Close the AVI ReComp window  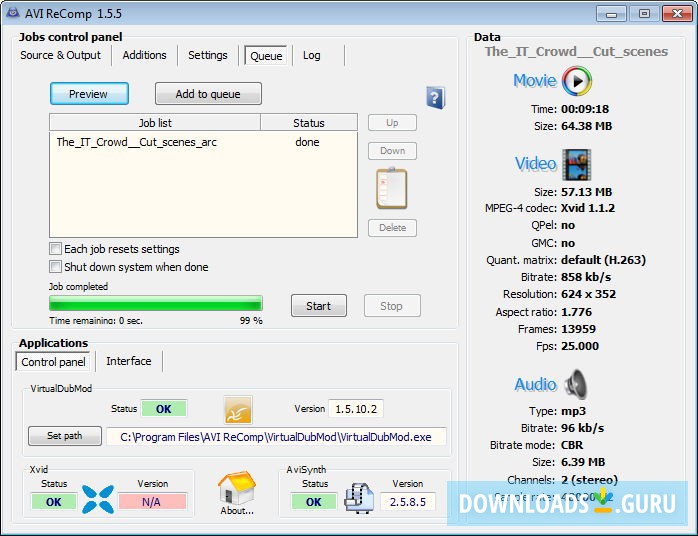[677, 14]
